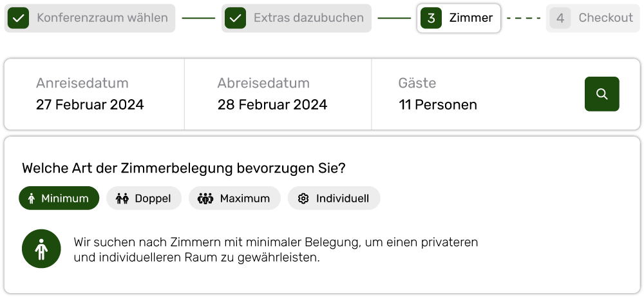Pick the Maximum occupancy option
This screenshot has height=297, width=644.
click(234, 198)
